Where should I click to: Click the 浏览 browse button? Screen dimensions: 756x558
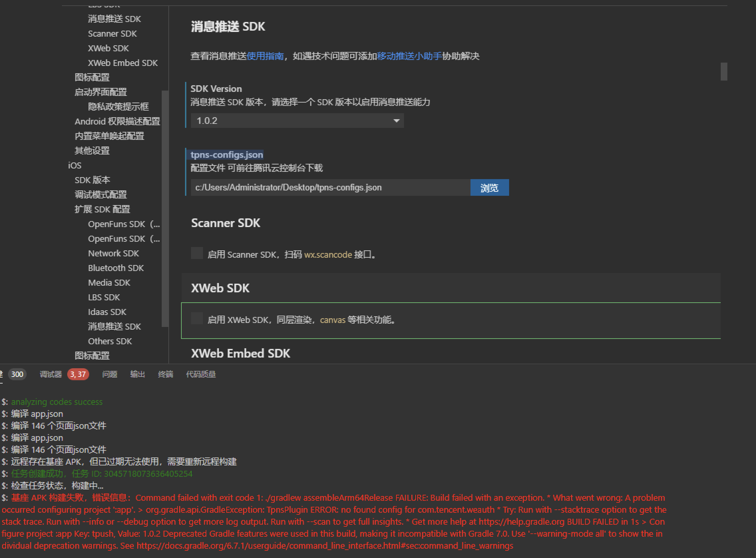[x=489, y=187]
